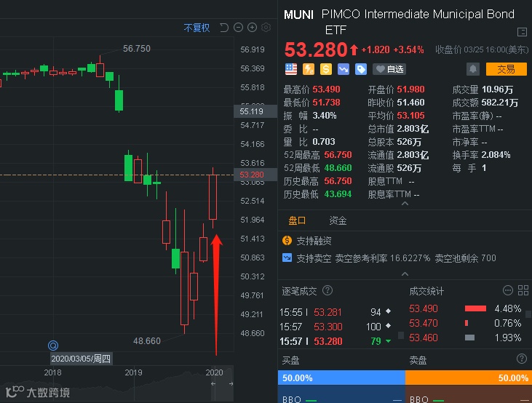Add MUNI to watchlist with 自选 button
The width and height of the screenshot is (532, 403).
click(x=389, y=69)
